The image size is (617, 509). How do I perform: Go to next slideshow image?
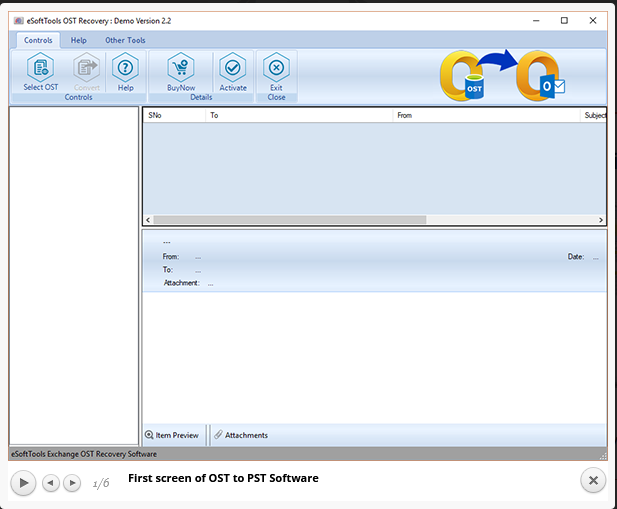pyautogui.click(x=72, y=483)
